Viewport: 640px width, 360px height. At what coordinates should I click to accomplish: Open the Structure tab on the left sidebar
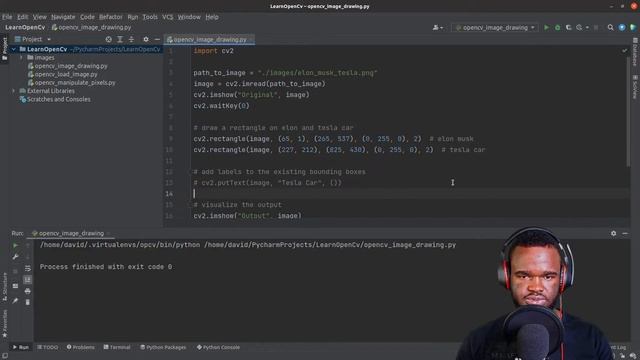click(4, 287)
